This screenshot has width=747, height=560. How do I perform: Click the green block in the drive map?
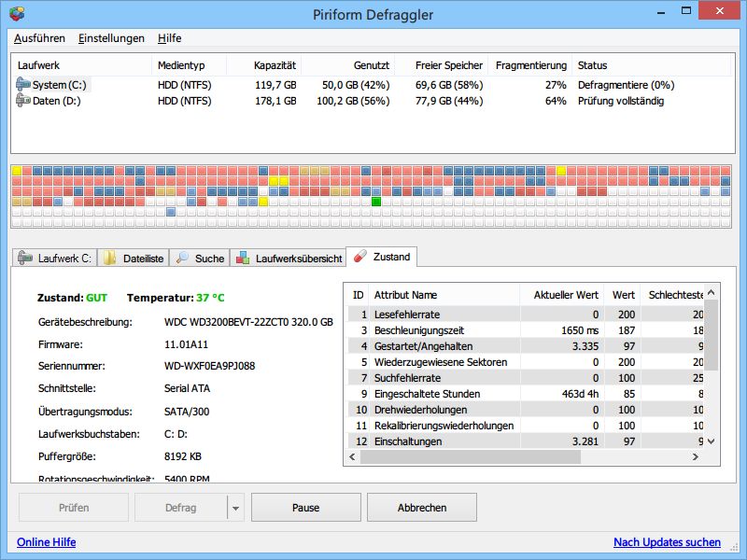(x=376, y=202)
